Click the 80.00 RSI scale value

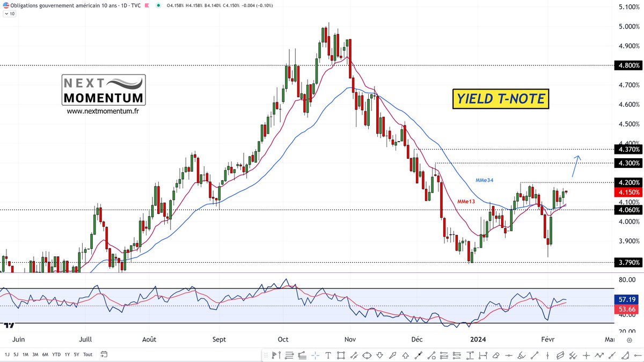coord(627,280)
